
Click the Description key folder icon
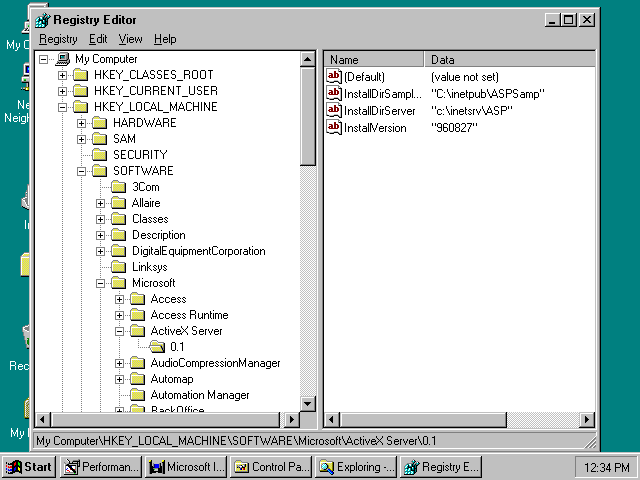119,235
